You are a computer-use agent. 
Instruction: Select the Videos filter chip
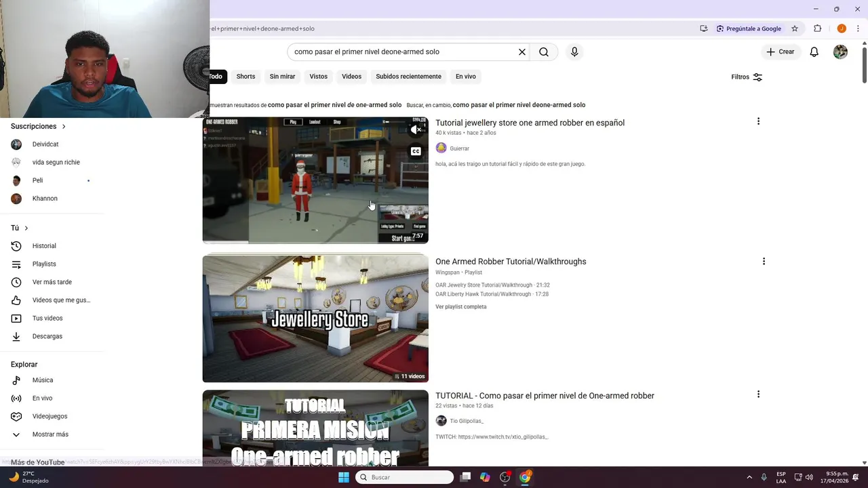(351, 77)
